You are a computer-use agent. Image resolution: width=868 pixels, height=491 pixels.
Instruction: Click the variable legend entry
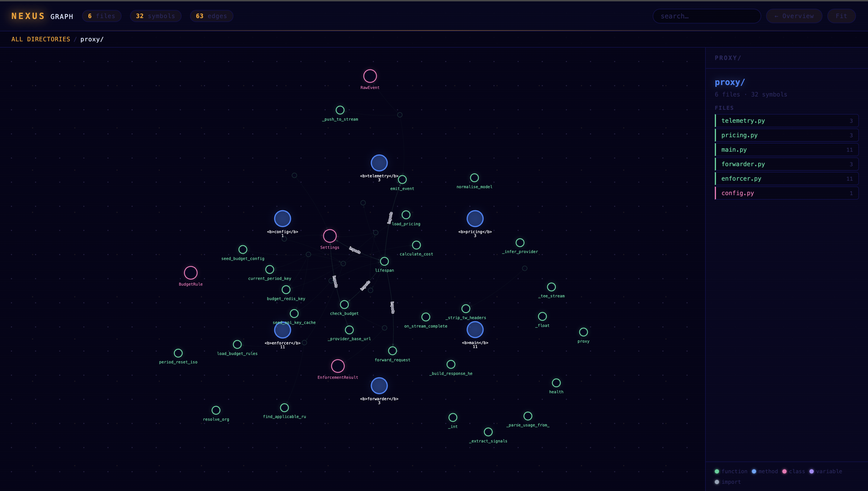coord(825,471)
